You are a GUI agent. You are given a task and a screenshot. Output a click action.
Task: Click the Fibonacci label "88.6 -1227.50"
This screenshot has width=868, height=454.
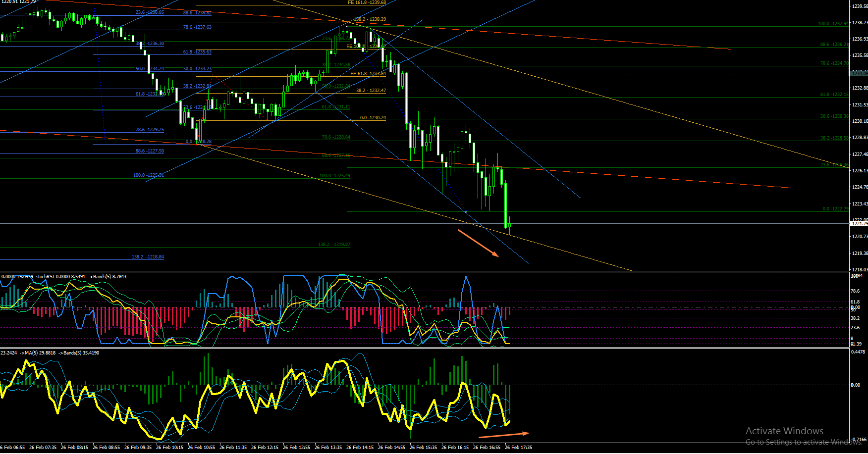(150, 151)
